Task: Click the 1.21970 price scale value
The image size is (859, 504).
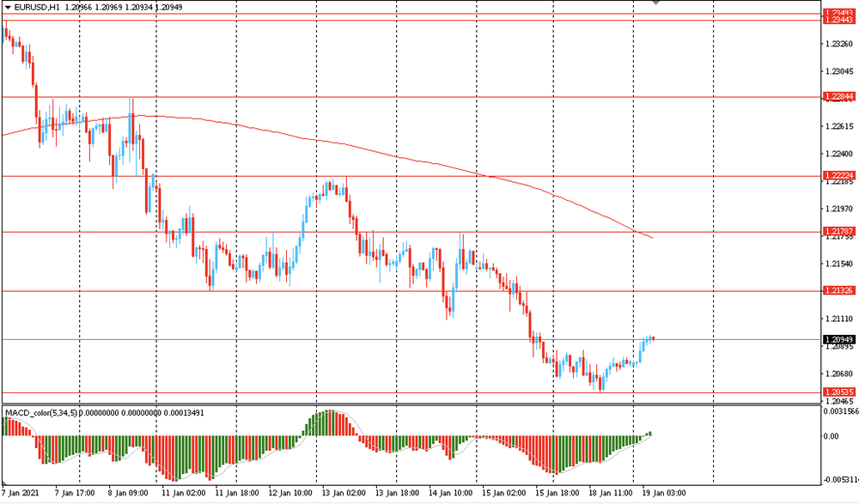Action: pyautogui.click(x=839, y=209)
